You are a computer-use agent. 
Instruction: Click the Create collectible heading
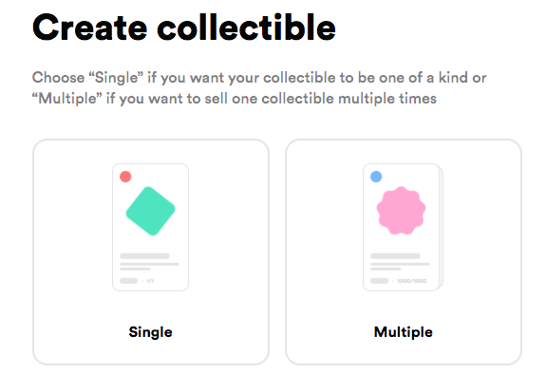click(184, 28)
